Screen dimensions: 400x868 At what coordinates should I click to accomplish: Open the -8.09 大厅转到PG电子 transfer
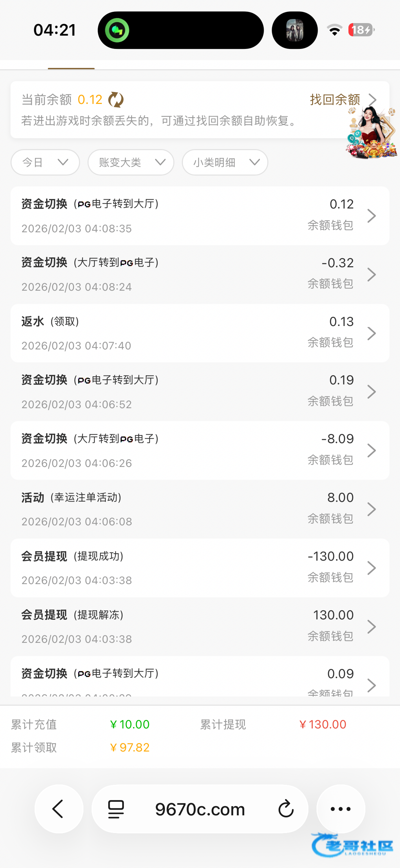[x=199, y=450]
